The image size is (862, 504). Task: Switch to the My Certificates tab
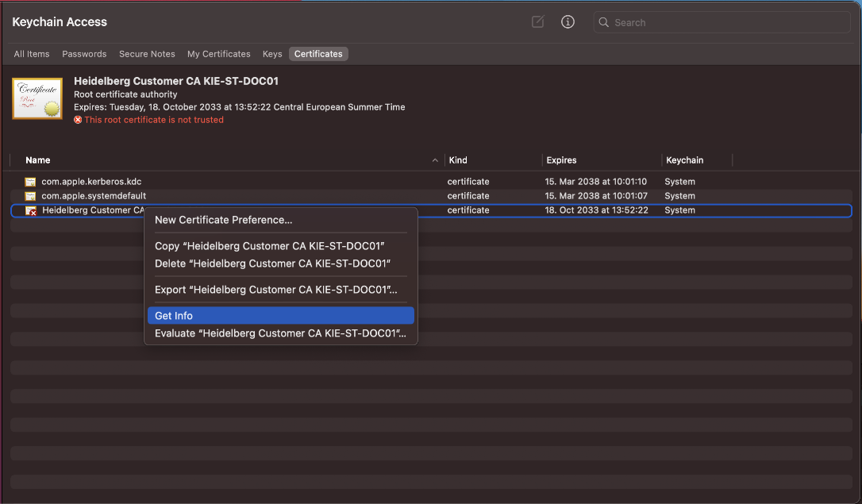pyautogui.click(x=218, y=54)
